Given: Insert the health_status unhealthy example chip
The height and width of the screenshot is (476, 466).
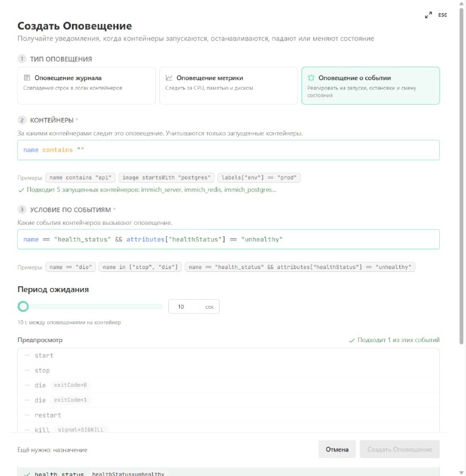Looking at the screenshot, I should tap(299, 267).
